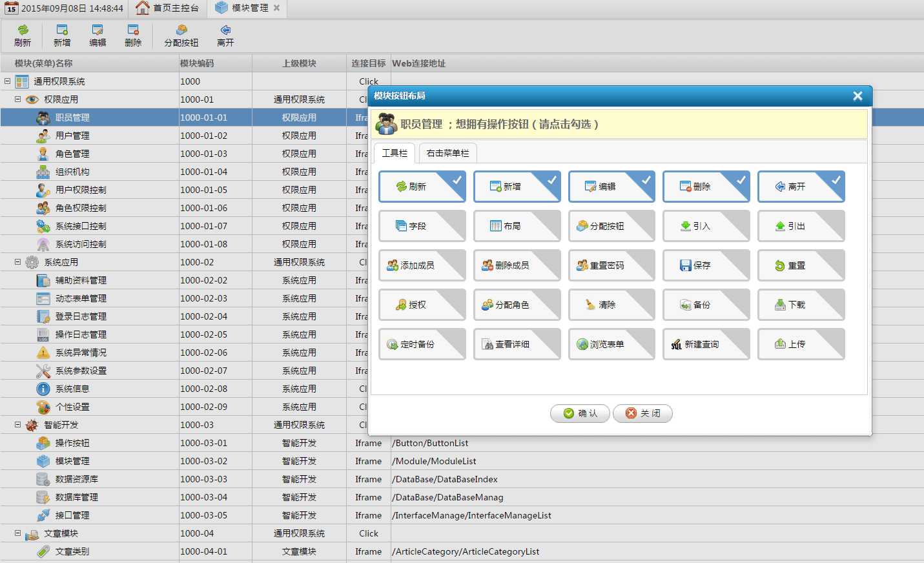Check the 新建查询 SQL button tile

706,344
